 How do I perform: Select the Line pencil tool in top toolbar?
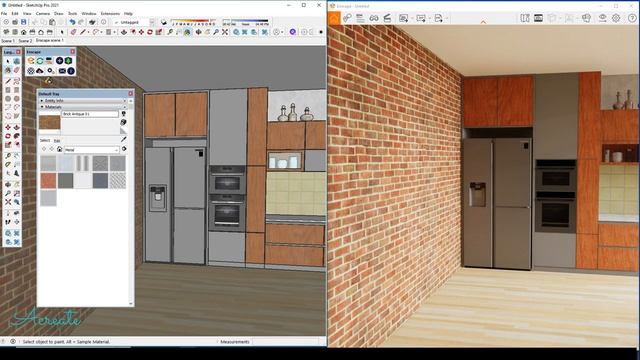pos(82,32)
